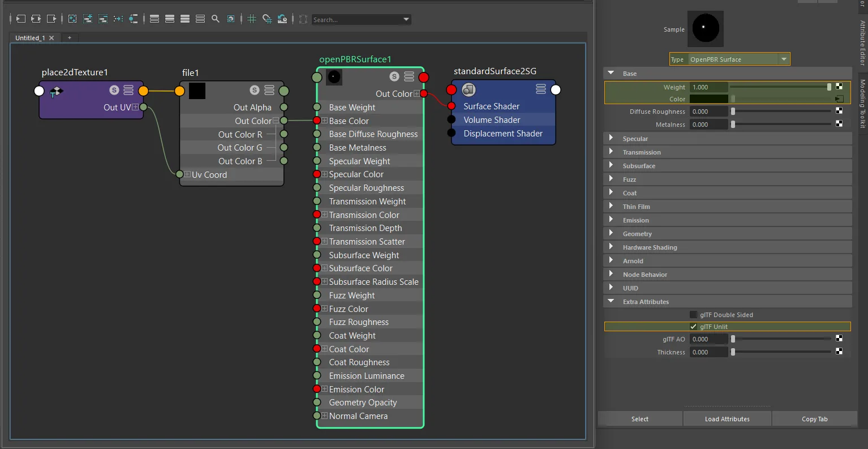Click the Input Connections toolbar icon

coord(20,19)
